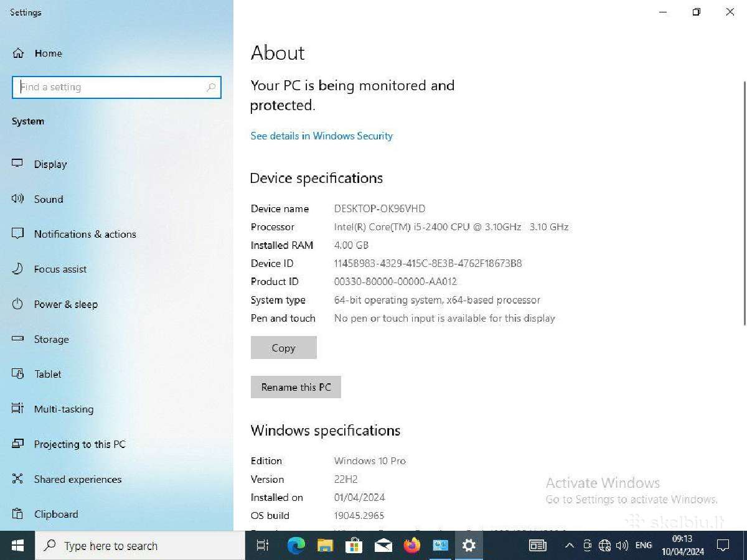Open the volume control tray icon
The width and height of the screenshot is (747, 560).
622,546
